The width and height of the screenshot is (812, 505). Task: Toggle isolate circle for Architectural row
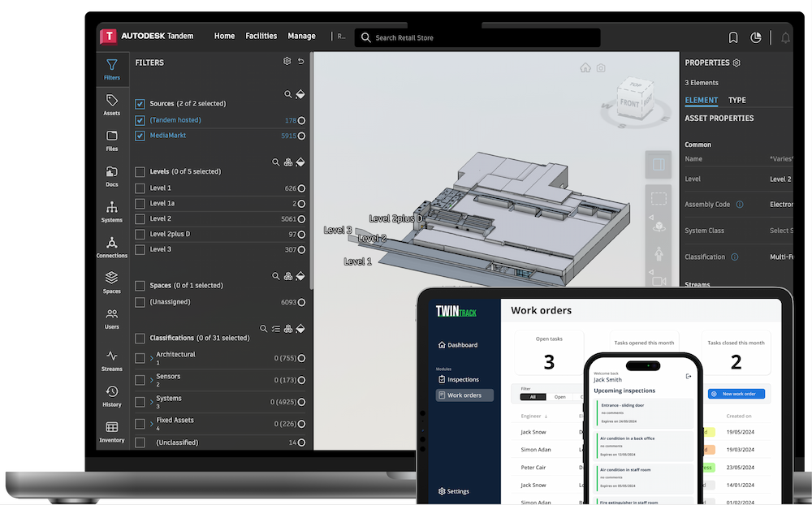click(x=301, y=358)
